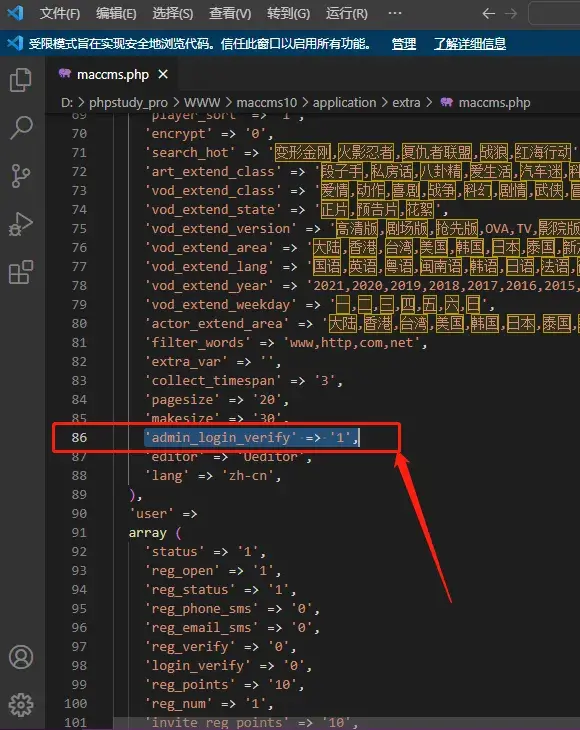This screenshot has width=580, height=730.
Task: Click line number 90 in gutter
Action: click(x=79, y=514)
